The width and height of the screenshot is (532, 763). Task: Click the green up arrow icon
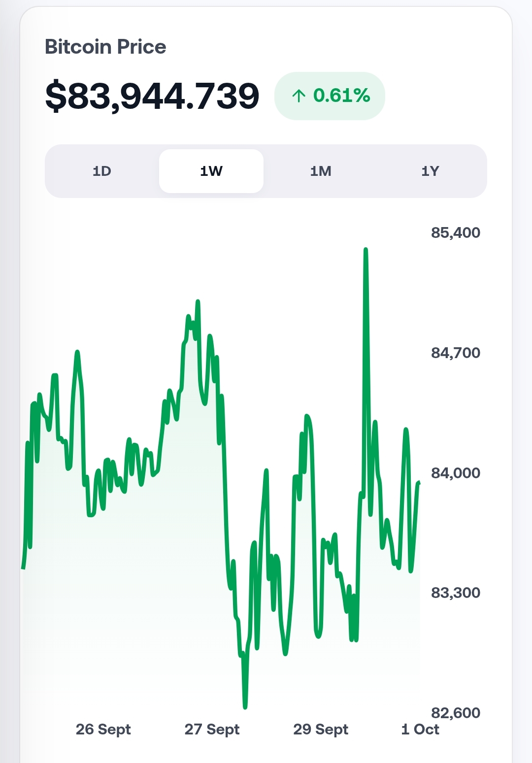tap(299, 96)
